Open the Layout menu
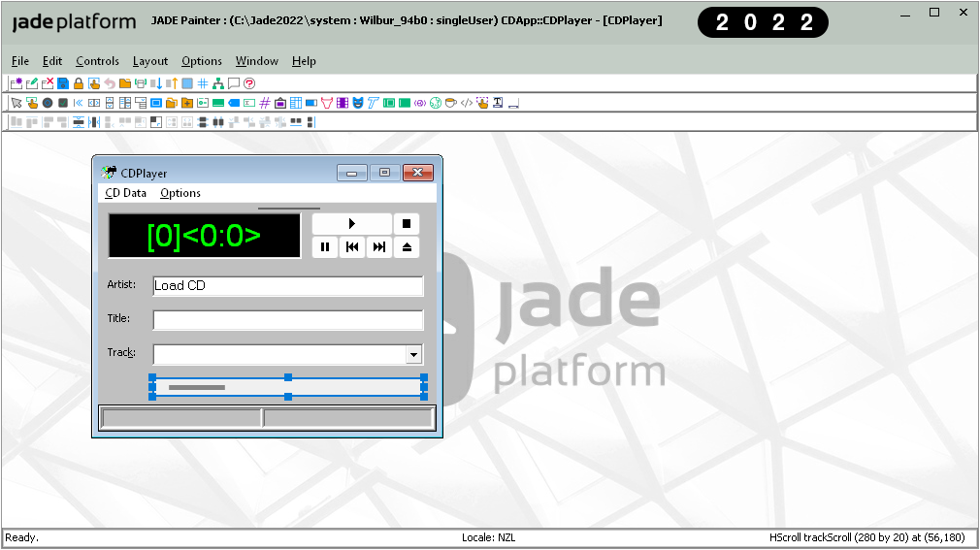This screenshot has height=550, width=980. tap(150, 61)
